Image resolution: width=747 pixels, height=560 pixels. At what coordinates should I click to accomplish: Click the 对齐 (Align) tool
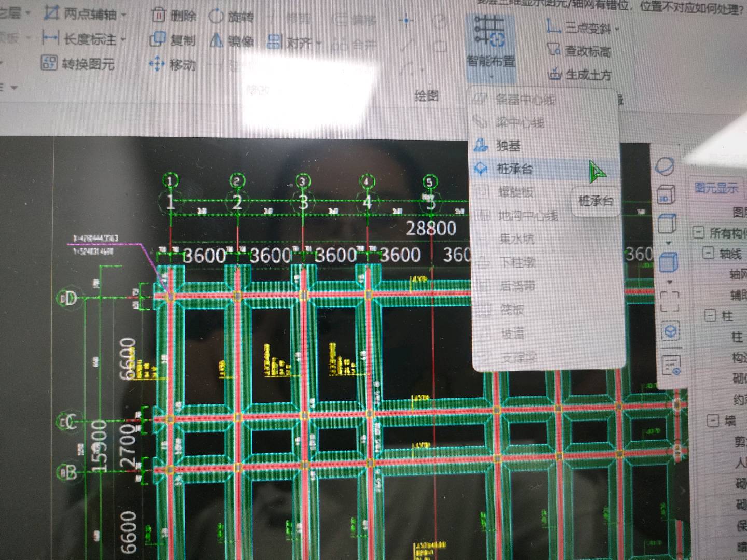[x=290, y=42]
